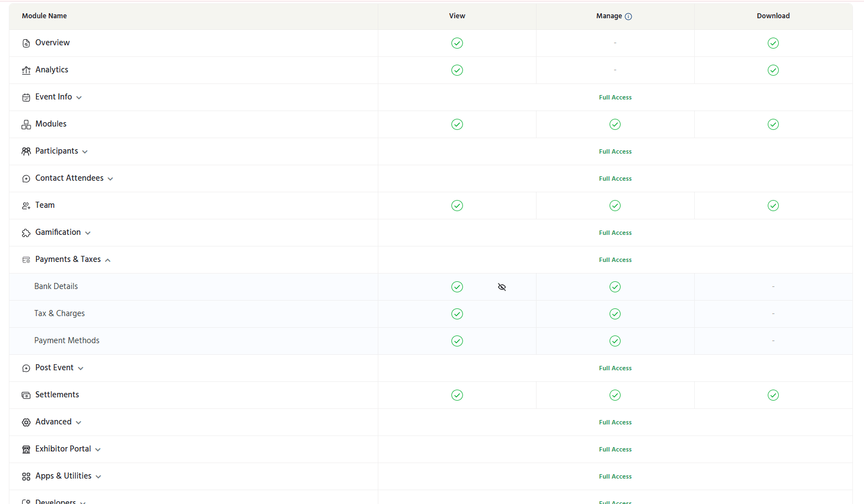Toggle Download permission for Overview
Image resolution: width=864 pixels, height=504 pixels.
[x=773, y=43]
